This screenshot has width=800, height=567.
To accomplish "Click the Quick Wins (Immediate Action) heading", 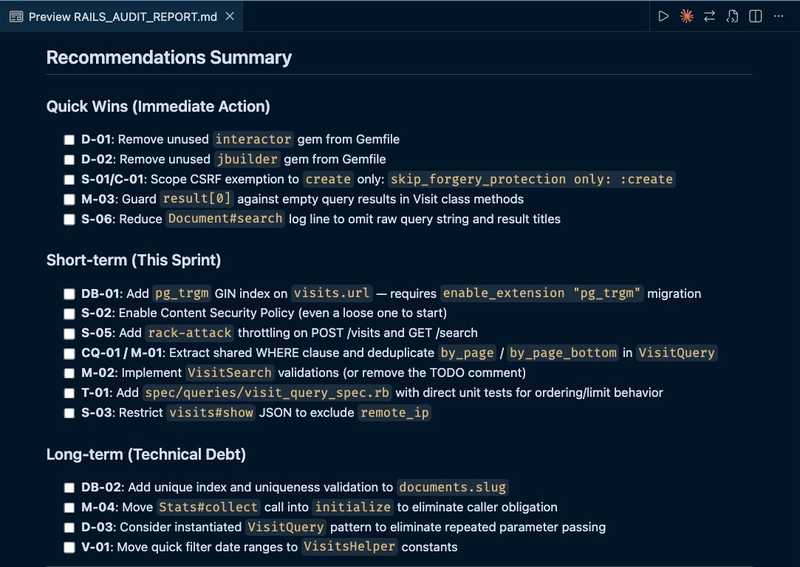I will tap(158, 106).
